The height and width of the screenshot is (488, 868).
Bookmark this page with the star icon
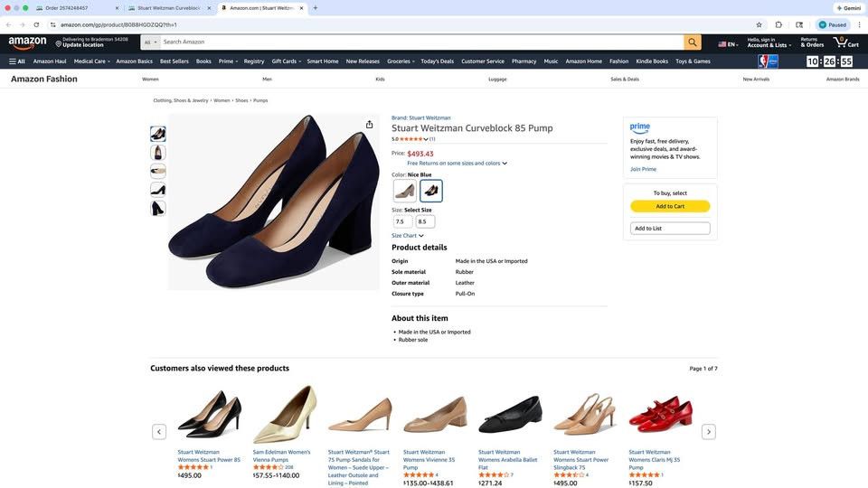tap(759, 24)
